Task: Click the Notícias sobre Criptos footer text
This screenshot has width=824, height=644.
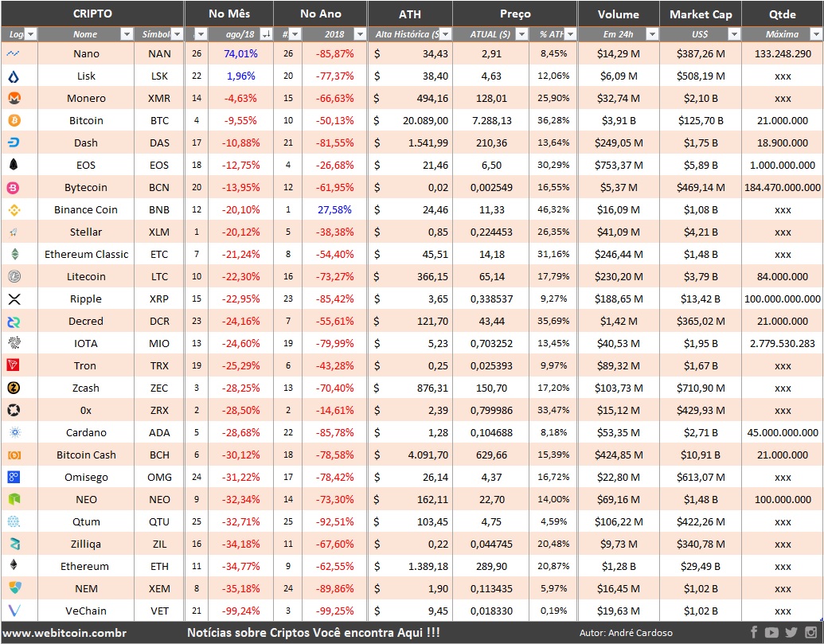Action: 314,632
